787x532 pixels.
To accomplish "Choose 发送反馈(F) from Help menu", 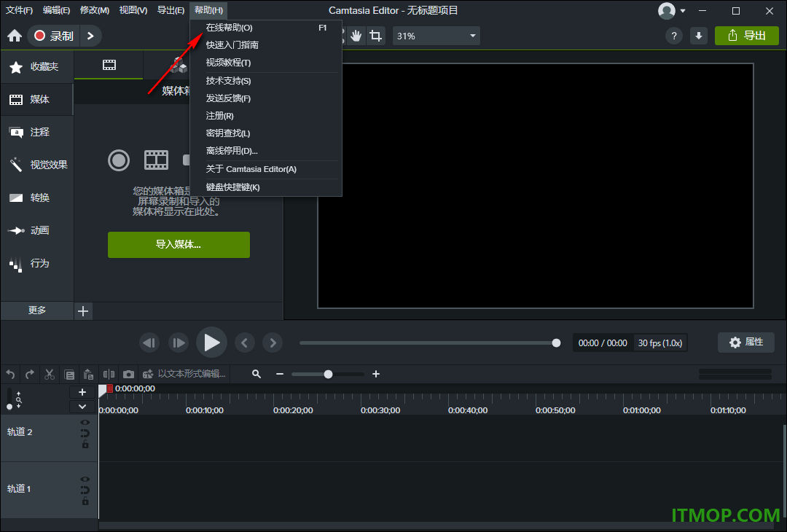I will [x=266, y=98].
